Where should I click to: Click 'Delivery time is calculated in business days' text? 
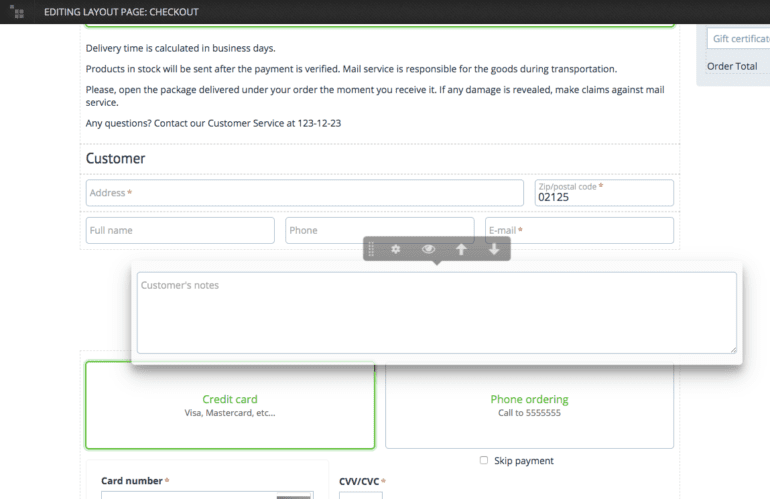coord(180,48)
